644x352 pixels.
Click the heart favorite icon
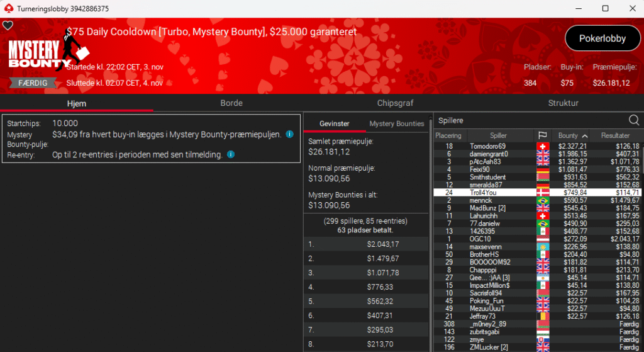[x=8, y=26]
